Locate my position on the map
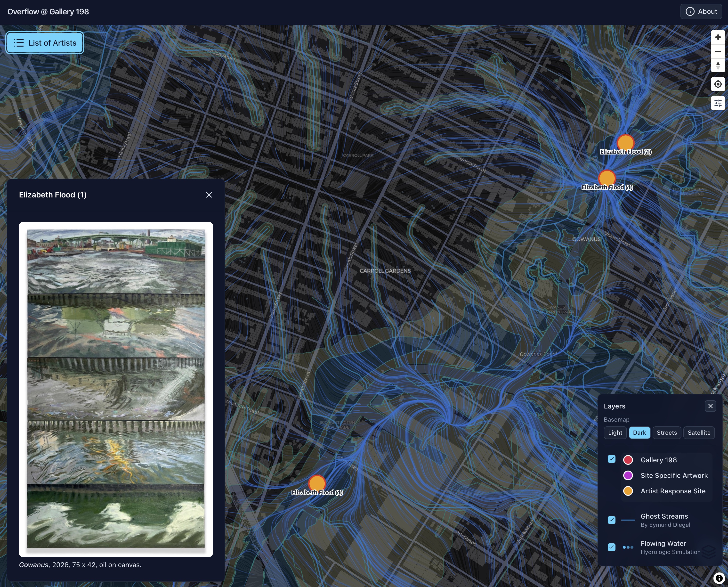728x587 pixels. pos(718,84)
